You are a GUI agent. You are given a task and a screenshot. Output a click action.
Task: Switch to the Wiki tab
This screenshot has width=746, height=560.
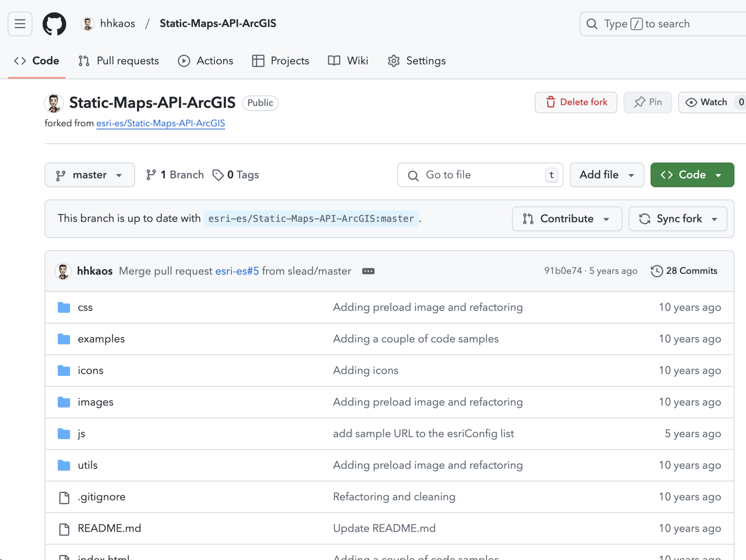click(x=348, y=61)
